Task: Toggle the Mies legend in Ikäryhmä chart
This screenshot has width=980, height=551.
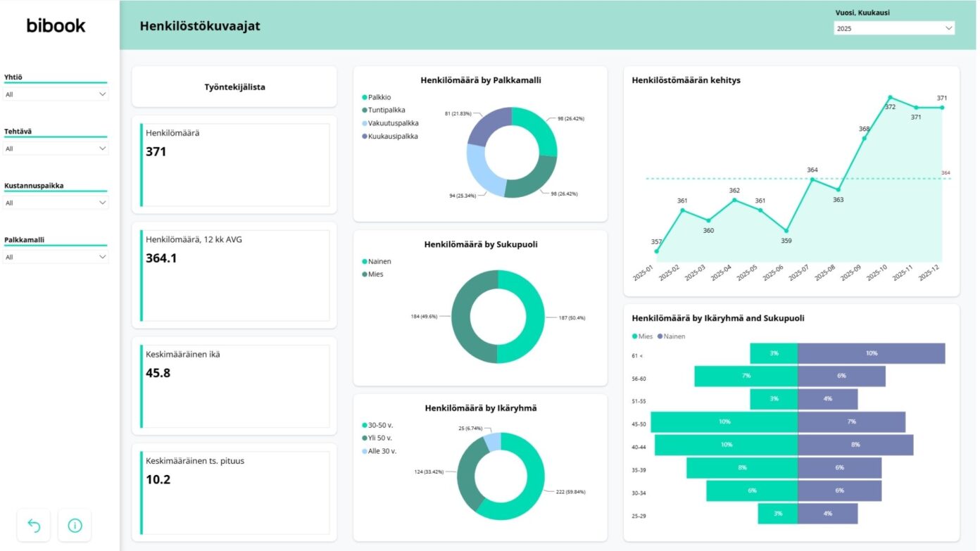Action: [x=644, y=336]
